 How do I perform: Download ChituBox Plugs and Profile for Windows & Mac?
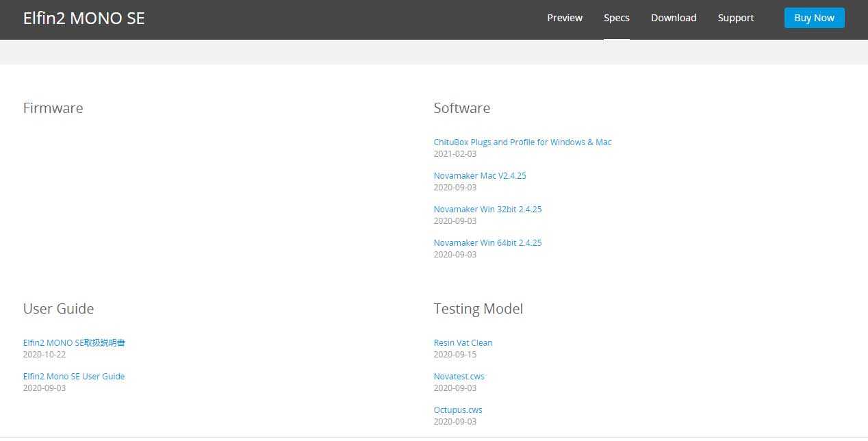[x=522, y=142]
